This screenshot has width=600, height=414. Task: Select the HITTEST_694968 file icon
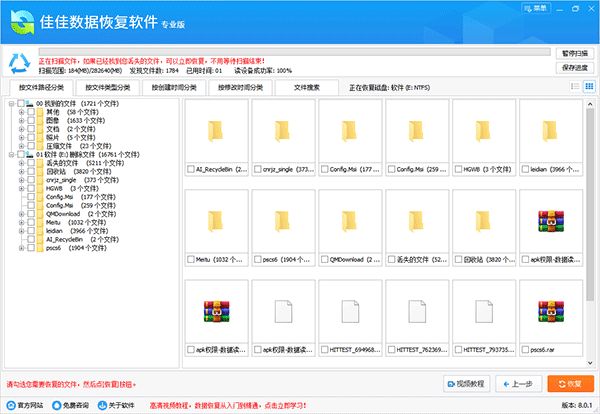(350, 311)
